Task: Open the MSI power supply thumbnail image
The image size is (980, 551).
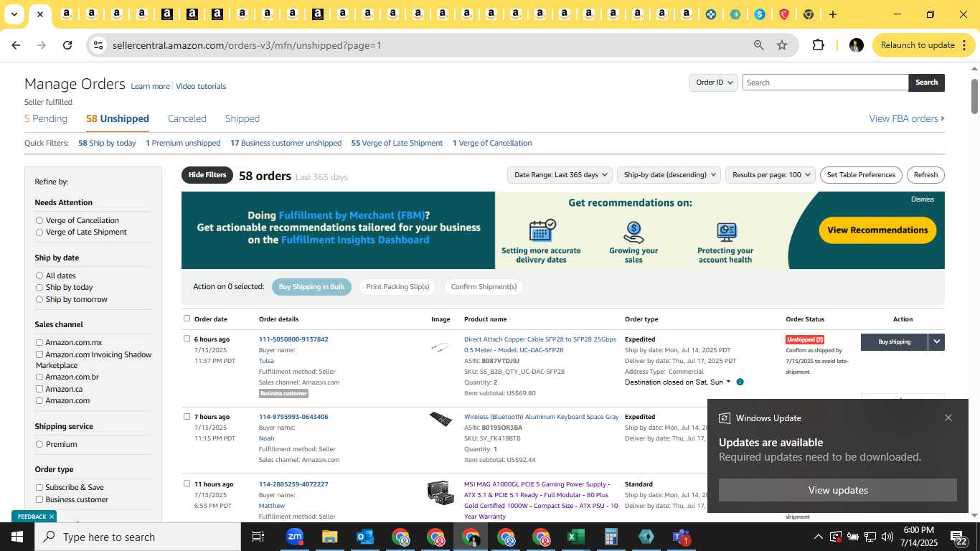Action: [440, 492]
